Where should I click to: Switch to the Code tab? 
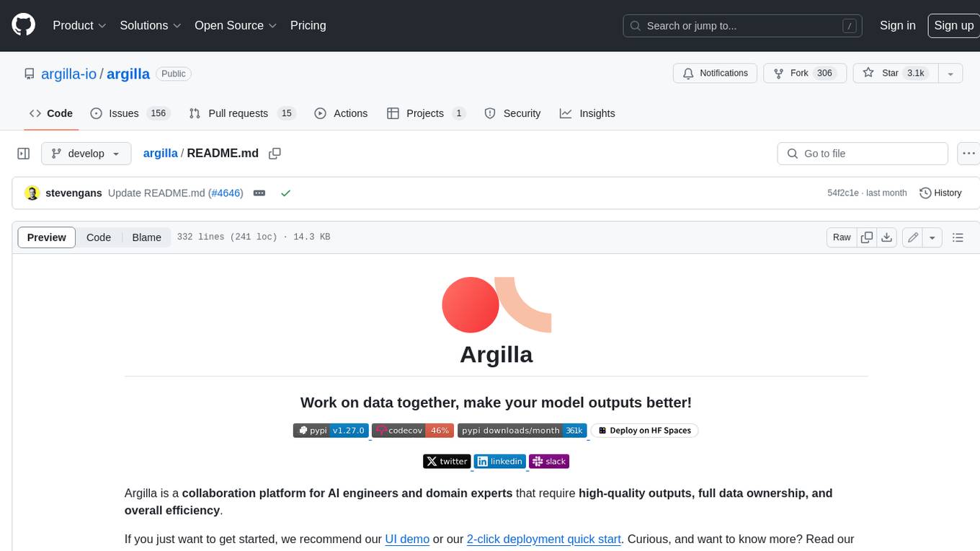point(51,113)
